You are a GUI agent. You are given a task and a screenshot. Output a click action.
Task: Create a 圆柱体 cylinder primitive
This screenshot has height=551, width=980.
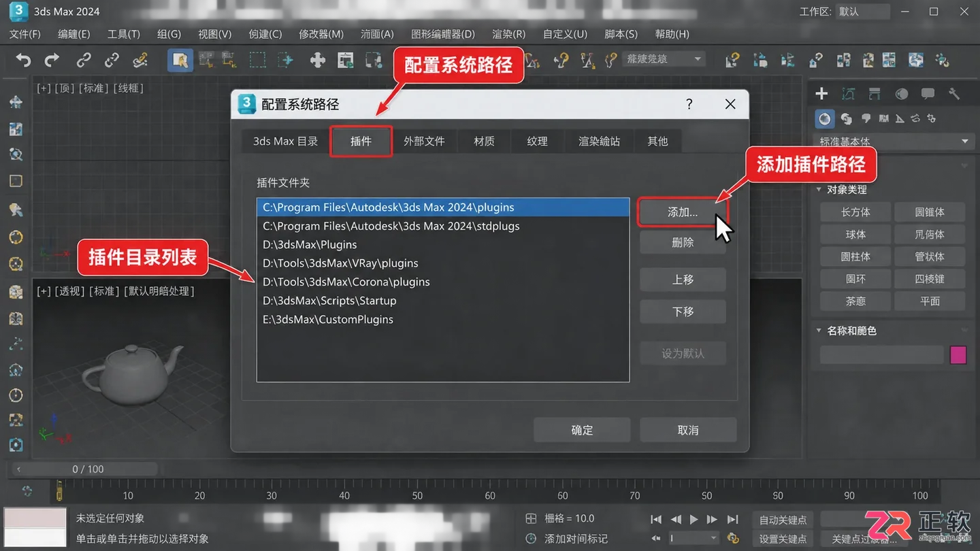coord(855,257)
